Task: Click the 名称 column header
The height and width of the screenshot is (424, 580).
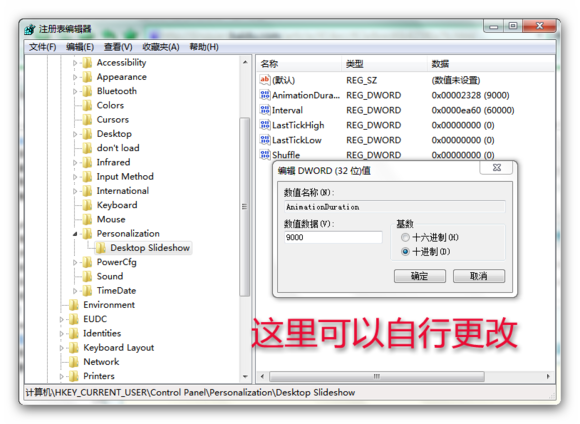Action: point(299,64)
